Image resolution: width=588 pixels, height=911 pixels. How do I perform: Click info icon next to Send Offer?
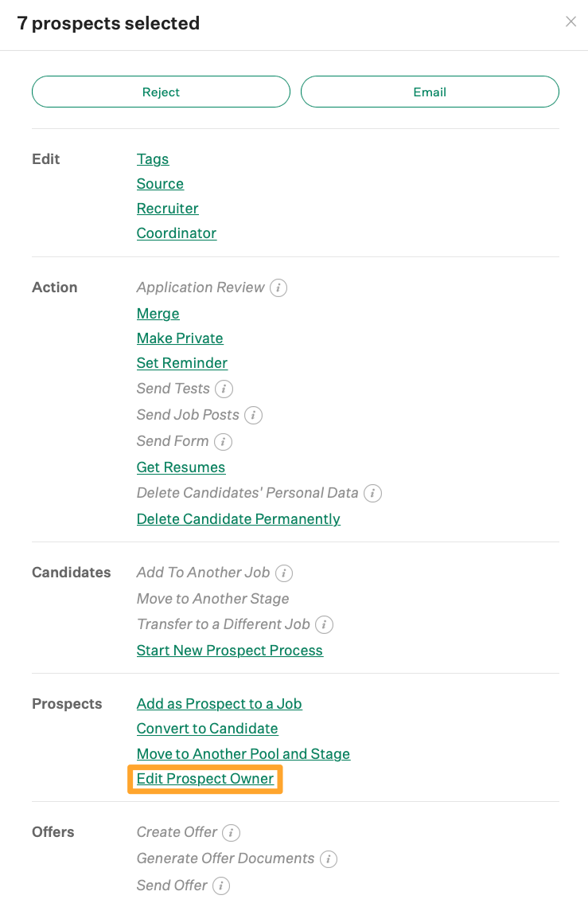click(x=221, y=886)
